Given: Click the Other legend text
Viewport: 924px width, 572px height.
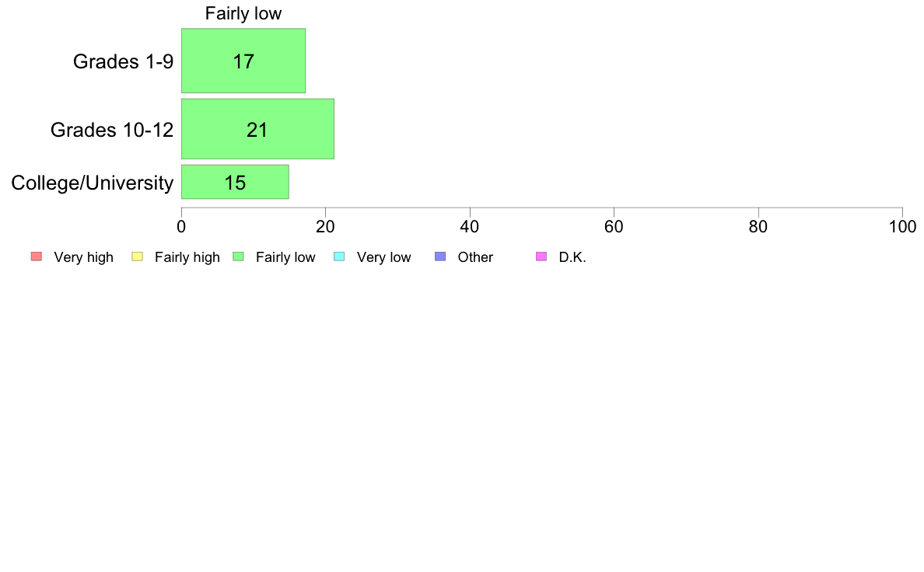Looking at the screenshot, I should 475,257.
